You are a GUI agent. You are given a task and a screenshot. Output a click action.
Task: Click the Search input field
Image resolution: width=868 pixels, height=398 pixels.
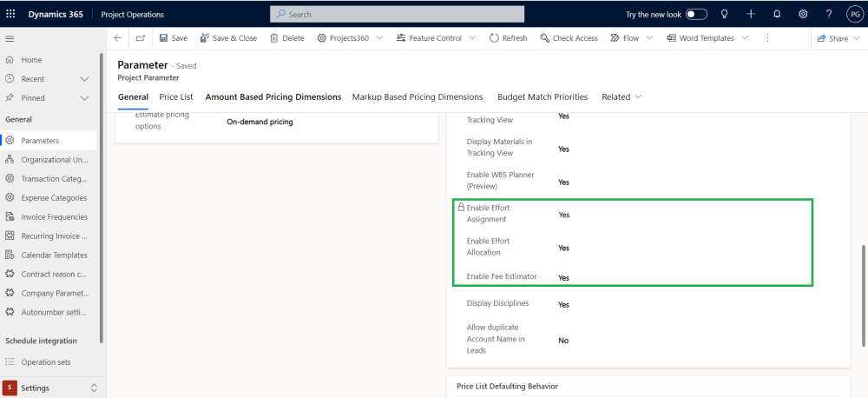pos(398,14)
